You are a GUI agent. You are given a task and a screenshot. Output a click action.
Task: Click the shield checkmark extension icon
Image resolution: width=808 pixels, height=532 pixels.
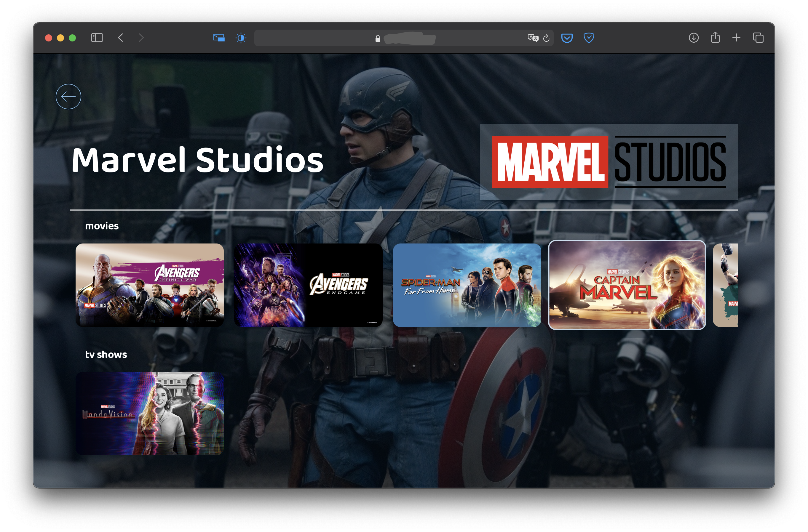pos(589,38)
